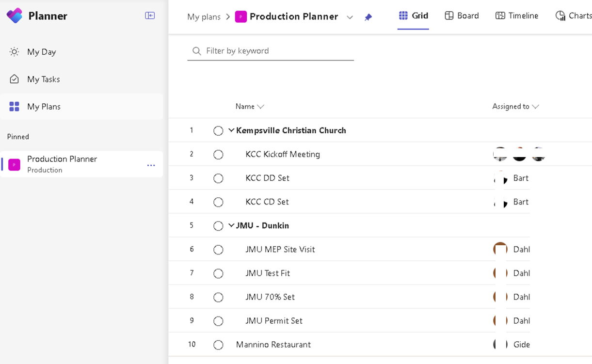Click pinned Production Planner magenta plan icon
592x364 pixels.
pyautogui.click(x=15, y=164)
